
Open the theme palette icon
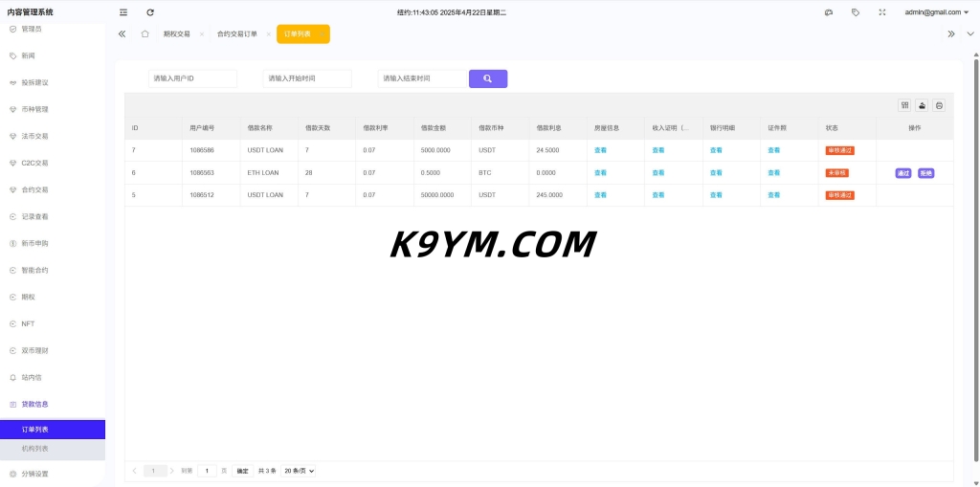[829, 12]
